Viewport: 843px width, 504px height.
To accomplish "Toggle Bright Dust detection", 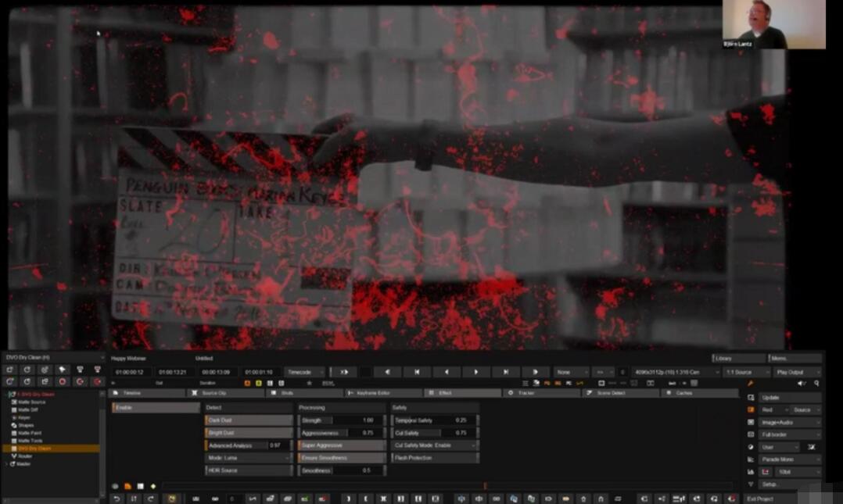I will [x=249, y=433].
